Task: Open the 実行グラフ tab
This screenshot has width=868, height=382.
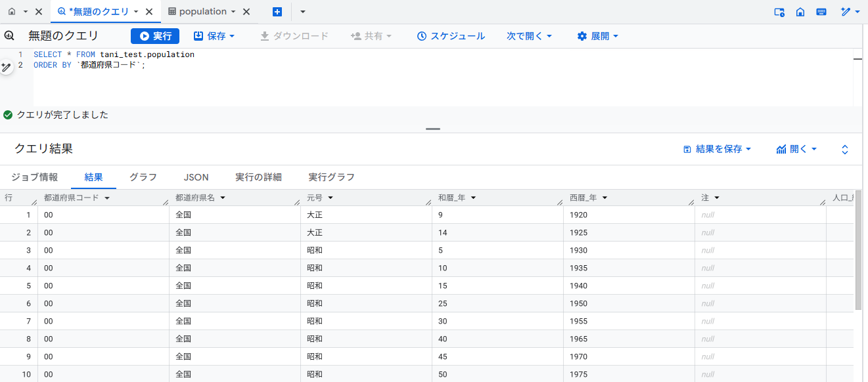Action: [x=332, y=177]
